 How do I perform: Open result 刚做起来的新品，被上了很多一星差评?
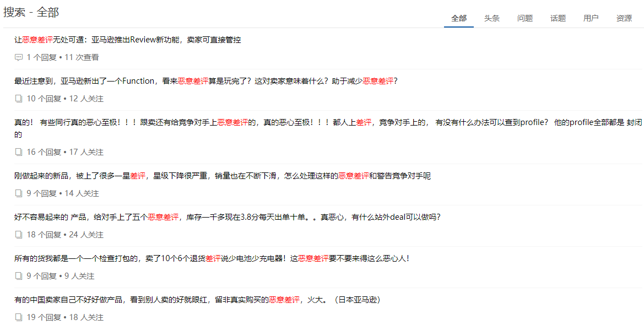coord(223,176)
